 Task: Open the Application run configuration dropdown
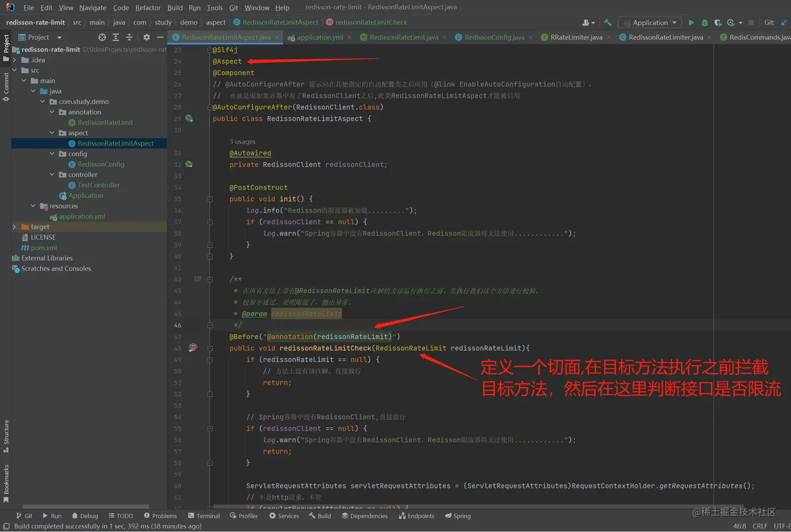tap(650, 22)
